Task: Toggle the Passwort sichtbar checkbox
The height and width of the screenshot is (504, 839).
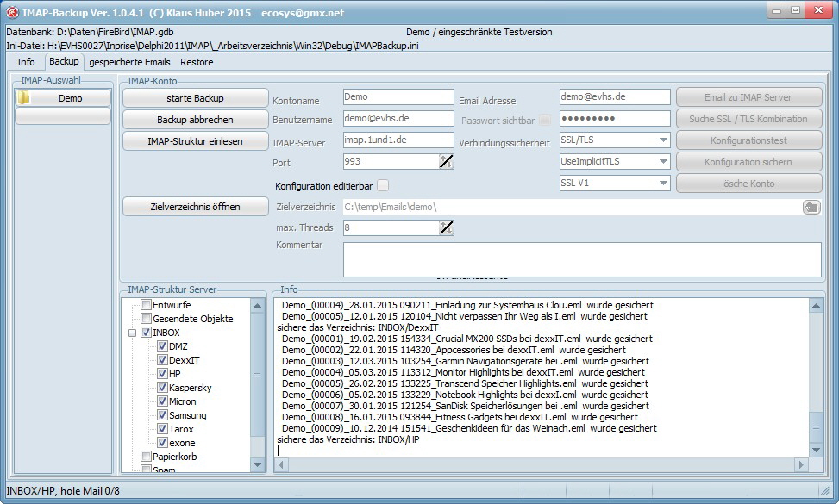Action: click(545, 120)
